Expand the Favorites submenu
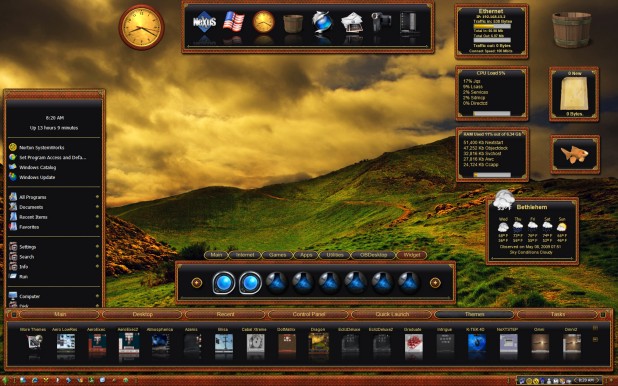This screenshot has width=618, height=386. (x=97, y=227)
